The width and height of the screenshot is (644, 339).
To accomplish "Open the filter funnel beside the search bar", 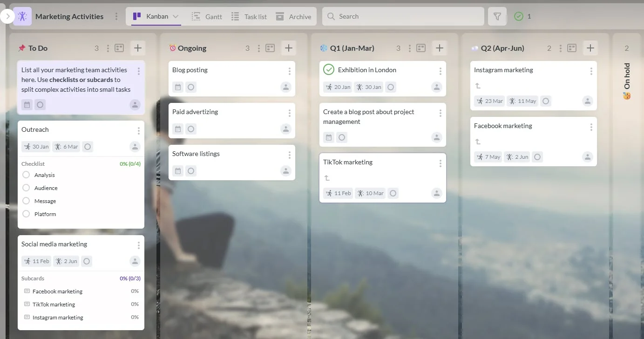I will click(497, 16).
